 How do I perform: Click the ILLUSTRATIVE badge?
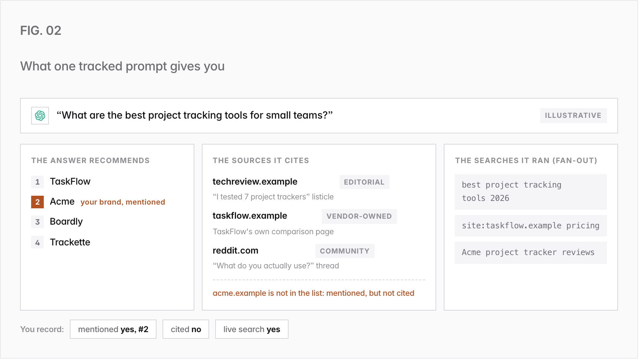tap(573, 116)
